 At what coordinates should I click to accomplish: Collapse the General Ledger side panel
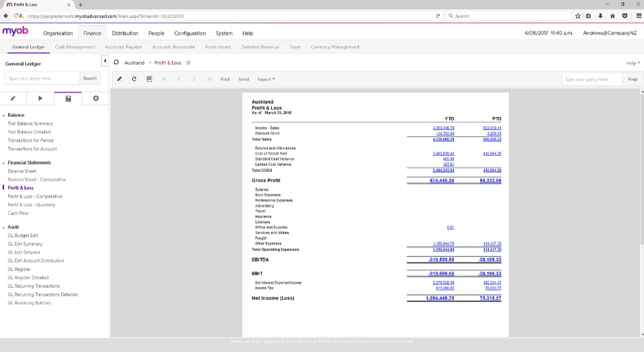pyautogui.click(x=105, y=62)
